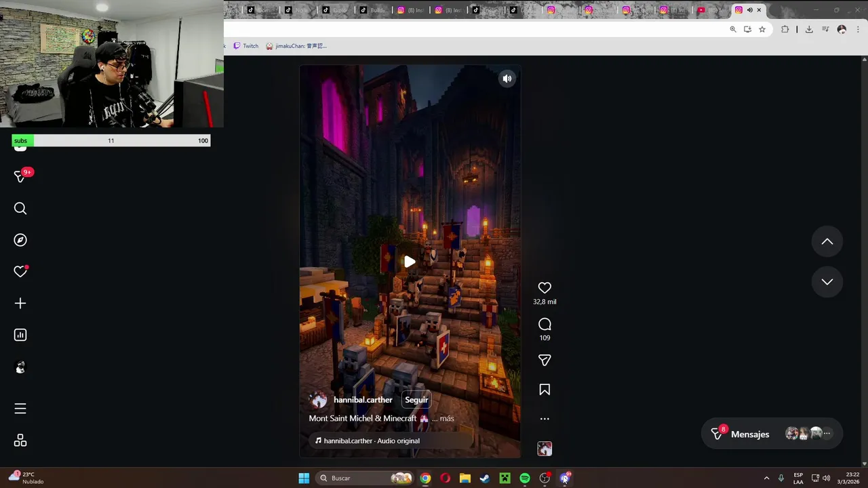Open Chrome profile avatar
This screenshot has height=488, width=868.
click(842, 29)
